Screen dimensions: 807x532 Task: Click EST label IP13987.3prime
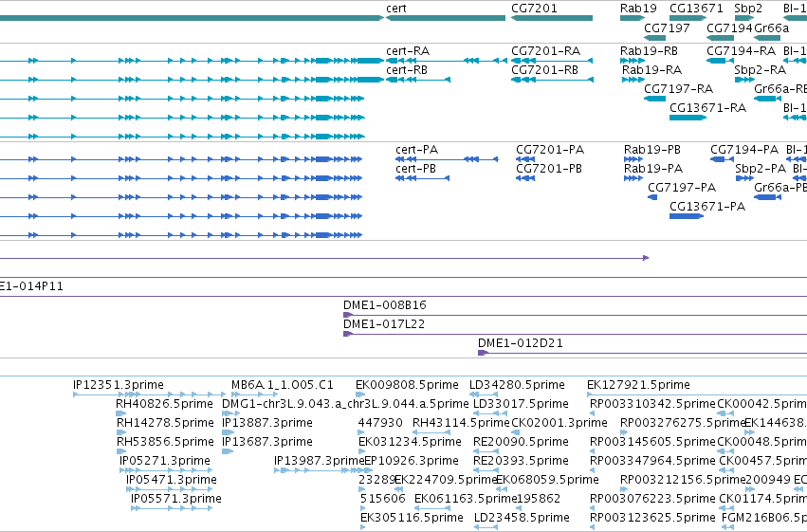click(319, 461)
